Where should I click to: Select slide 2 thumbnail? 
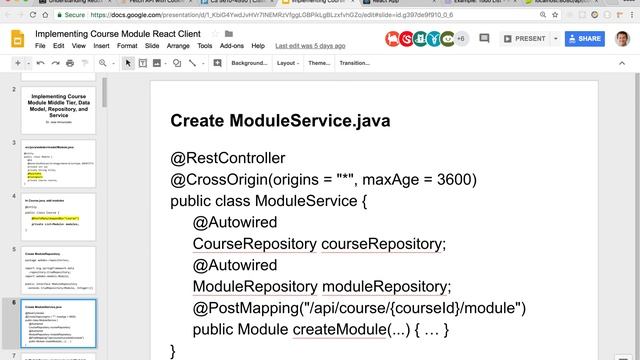(x=58, y=110)
